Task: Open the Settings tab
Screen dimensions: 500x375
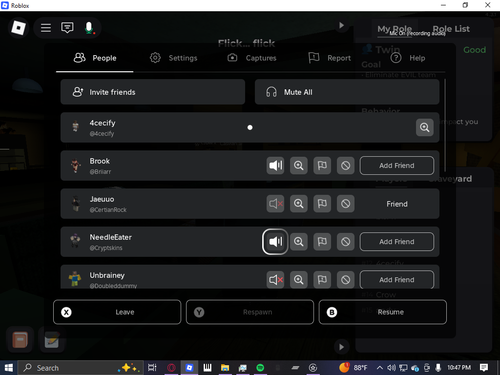Action: [173, 58]
